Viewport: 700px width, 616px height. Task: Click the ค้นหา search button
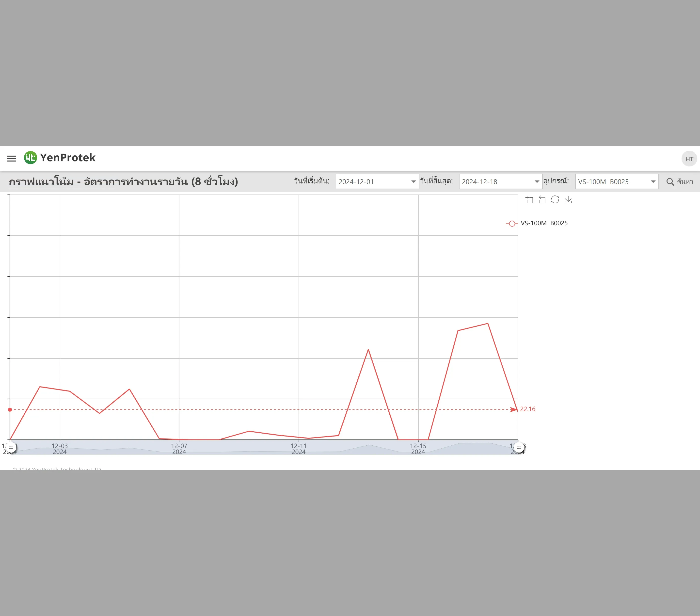(680, 182)
